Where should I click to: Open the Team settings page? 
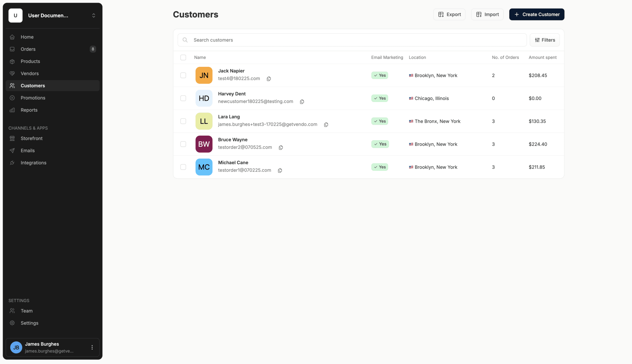click(26, 311)
